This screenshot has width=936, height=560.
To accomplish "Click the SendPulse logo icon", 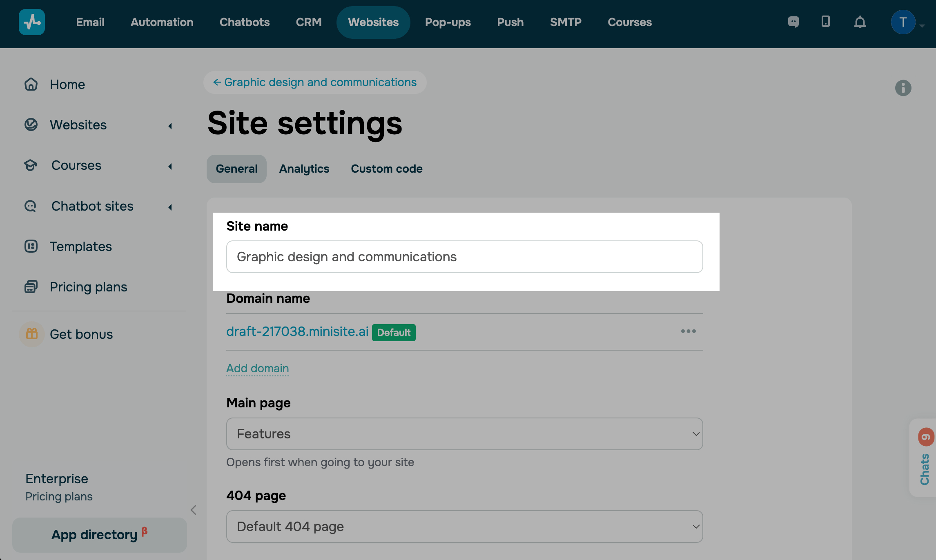I will click(x=31, y=22).
